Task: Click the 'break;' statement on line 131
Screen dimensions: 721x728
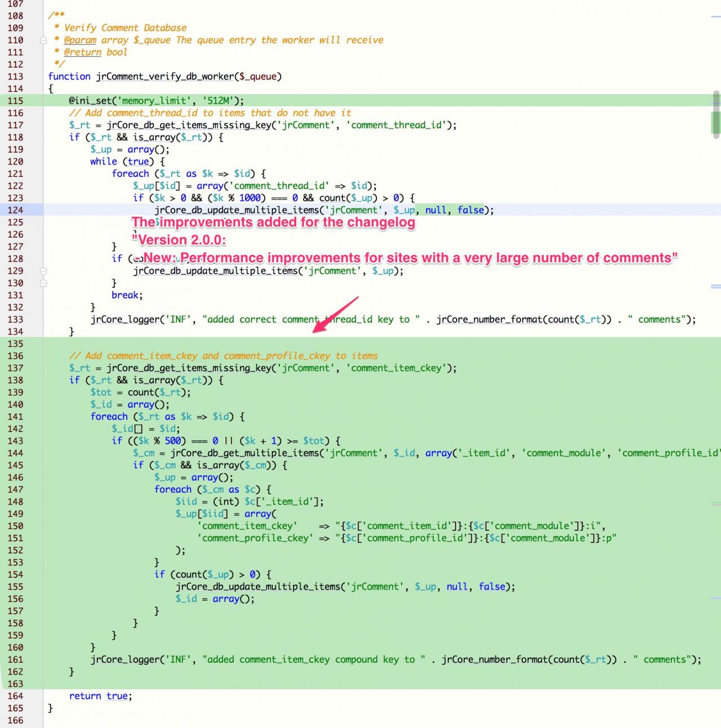Action: pos(127,295)
